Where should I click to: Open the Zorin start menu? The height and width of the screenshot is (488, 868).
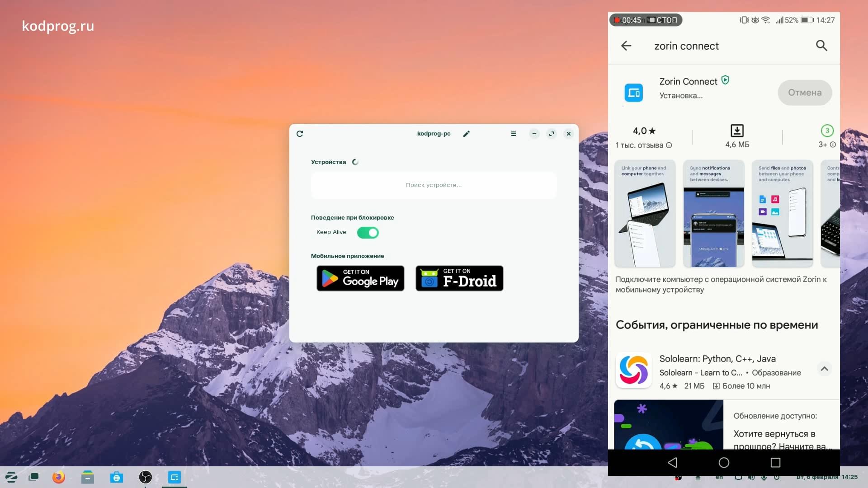tap(11, 477)
